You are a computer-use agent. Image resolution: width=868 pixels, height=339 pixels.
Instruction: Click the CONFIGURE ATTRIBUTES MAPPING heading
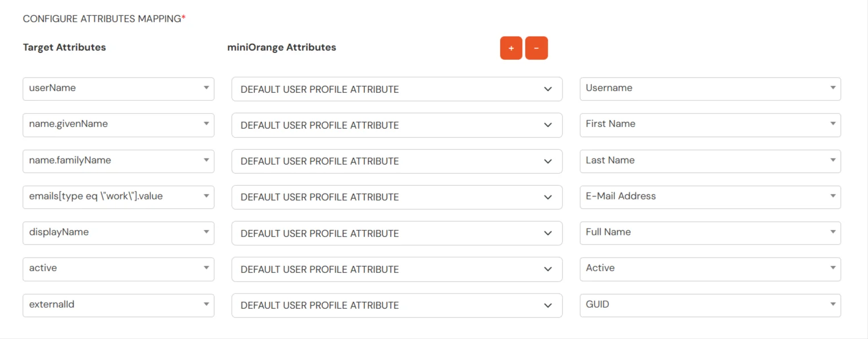[104, 19]
